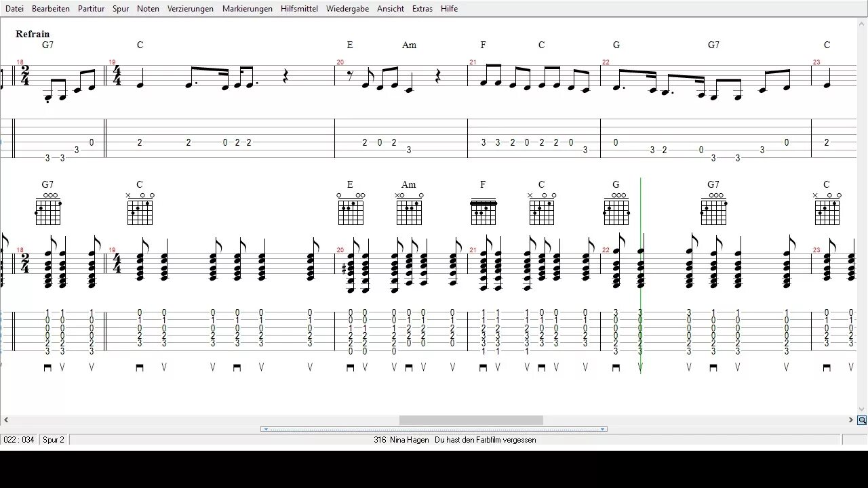Click the F label above its chord diagram
This screenshot has height=488, width=868.
click(483, 184)
